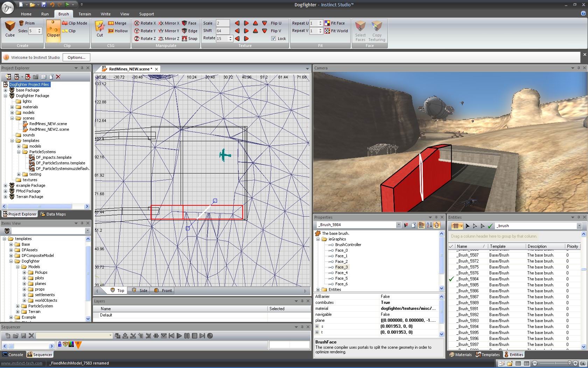Open the _brush entities filter dropdown
The width and height of the screenshot is (588, 368).
coord(579,226)
